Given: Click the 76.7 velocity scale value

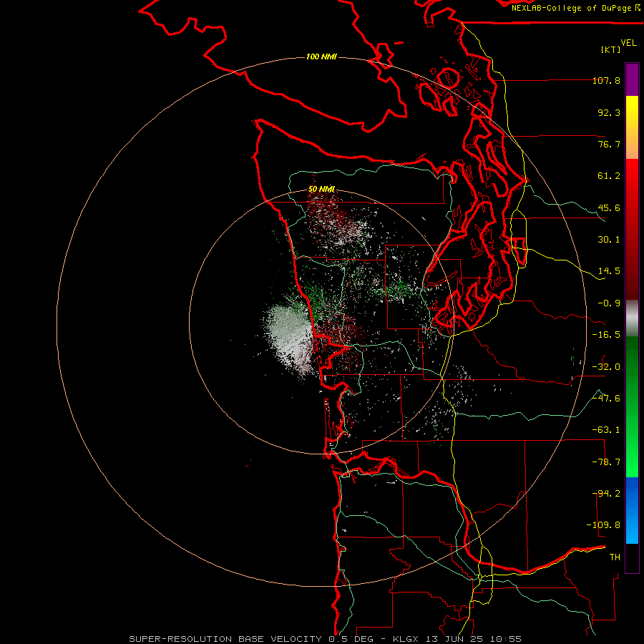Looking at the screenshot, I should tap(609, 144).
